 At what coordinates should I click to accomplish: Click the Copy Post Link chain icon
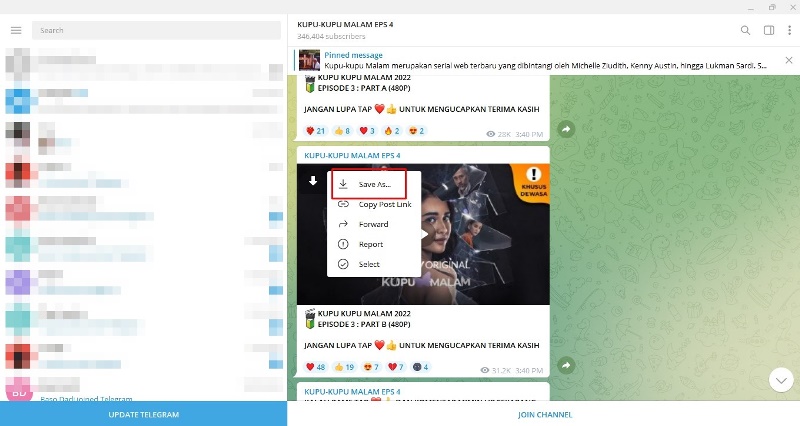pyautogui.click(x=343, y=204)
